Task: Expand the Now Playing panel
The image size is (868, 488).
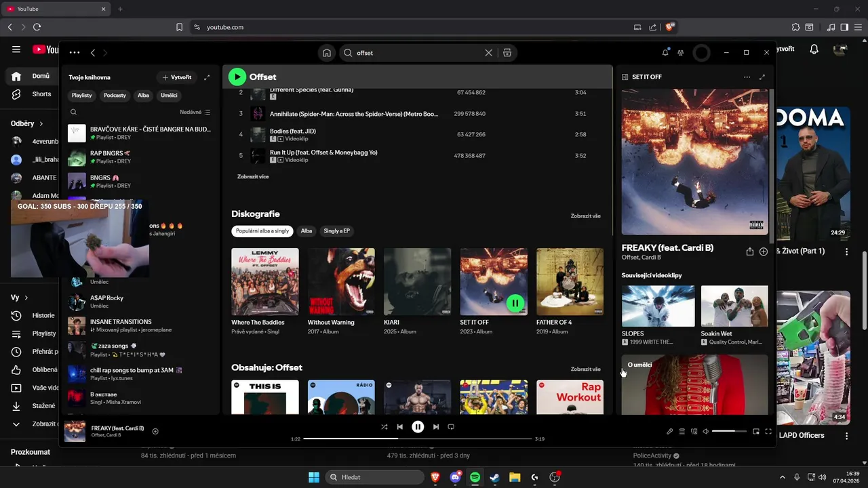Action: pos(762,77)
